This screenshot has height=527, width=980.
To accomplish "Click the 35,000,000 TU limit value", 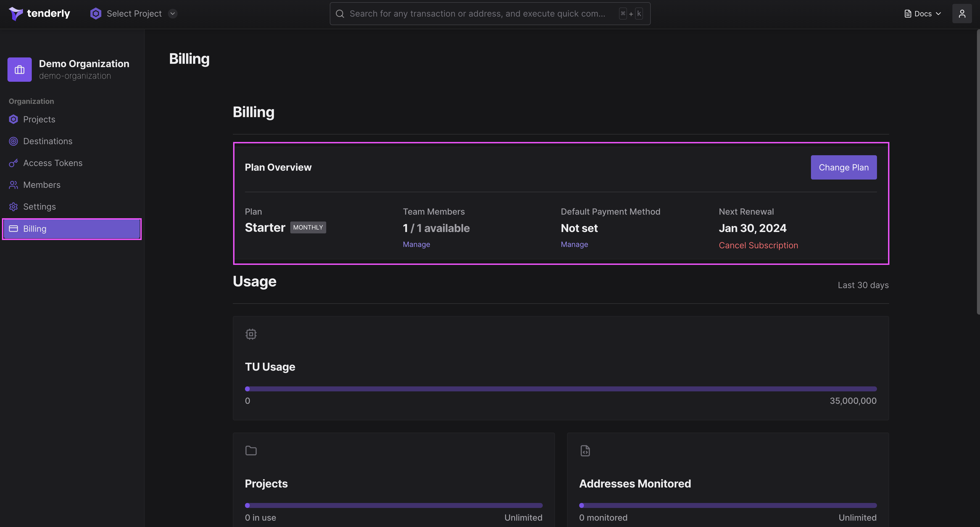I will coord(853,401).
